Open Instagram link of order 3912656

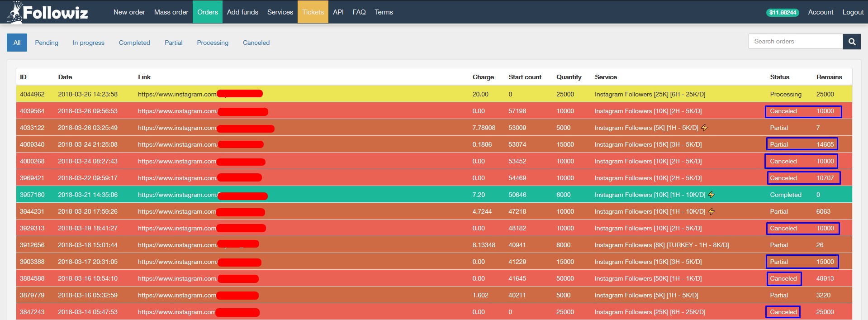(198, 245)
